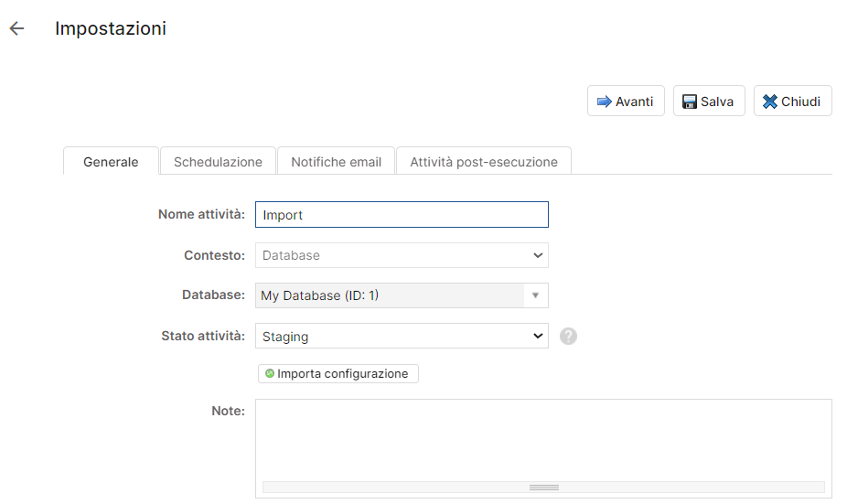
Task: Click the help question mark beside Stato attività
Action: tap(568, 337)
